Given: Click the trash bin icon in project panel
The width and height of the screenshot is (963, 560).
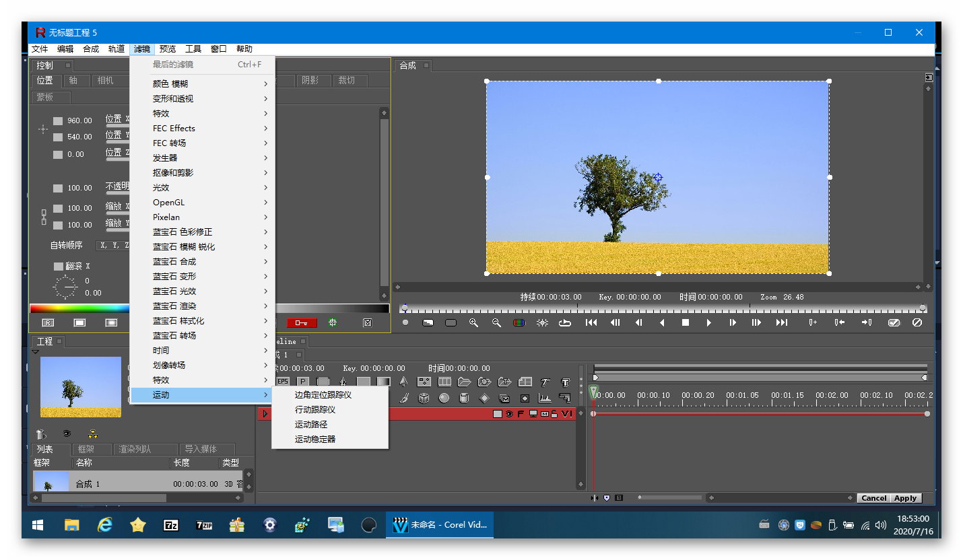Looking at the screenshot, I should tap(42, 434).
